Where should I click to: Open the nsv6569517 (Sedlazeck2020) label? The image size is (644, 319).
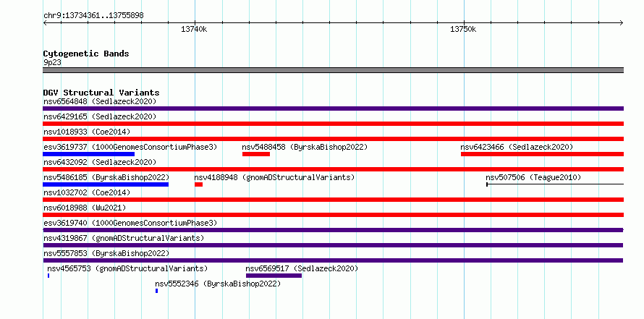click(302, 268)
